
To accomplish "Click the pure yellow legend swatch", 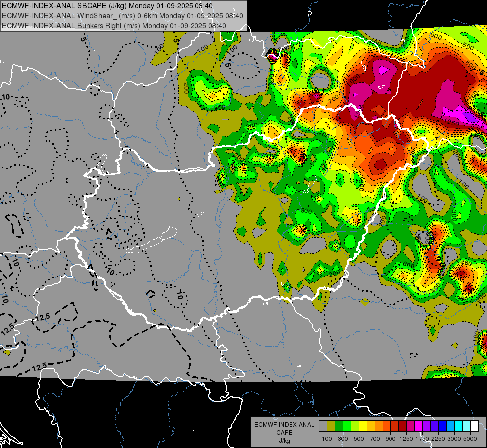I will click(363, 426).
